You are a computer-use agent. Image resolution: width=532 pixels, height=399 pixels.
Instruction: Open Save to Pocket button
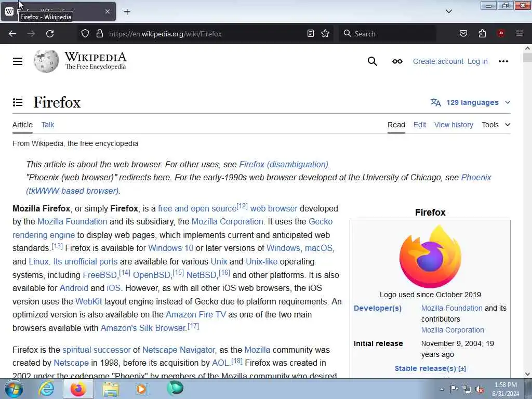tap(463, 34)
